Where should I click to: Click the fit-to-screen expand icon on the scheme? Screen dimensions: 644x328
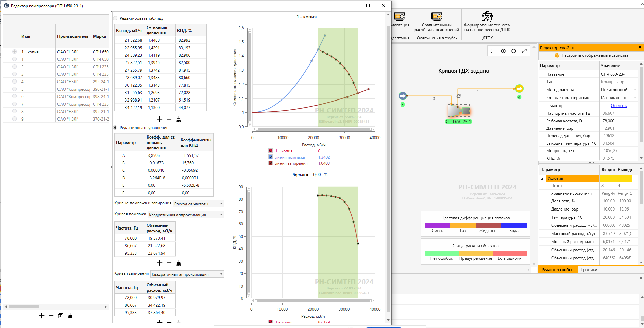tap(524, 51)
